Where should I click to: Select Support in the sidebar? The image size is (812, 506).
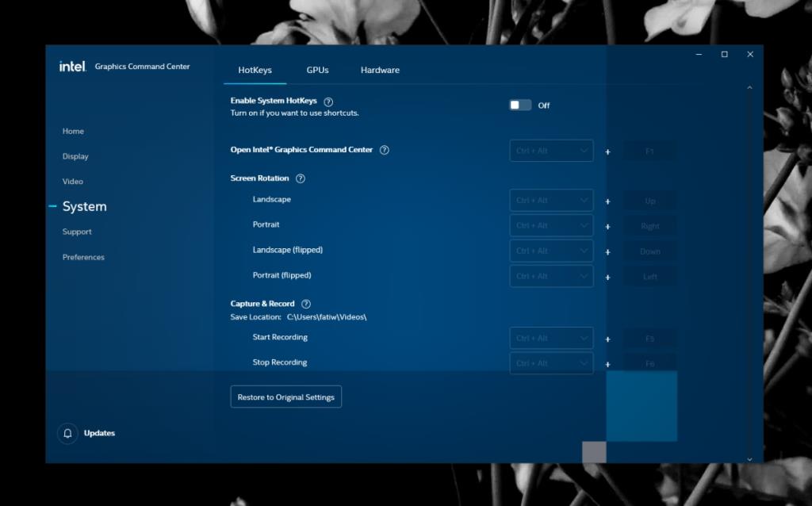click(x=77, y=232)
